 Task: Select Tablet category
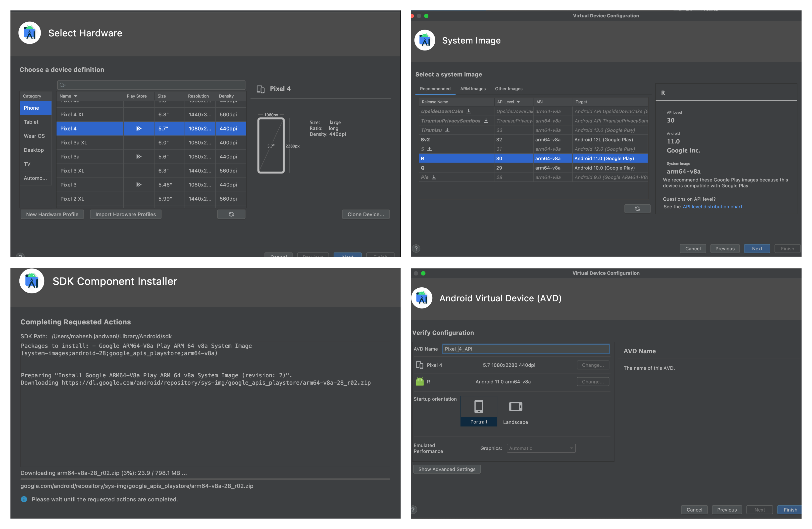pyautogui.click(x=36, y=122)
